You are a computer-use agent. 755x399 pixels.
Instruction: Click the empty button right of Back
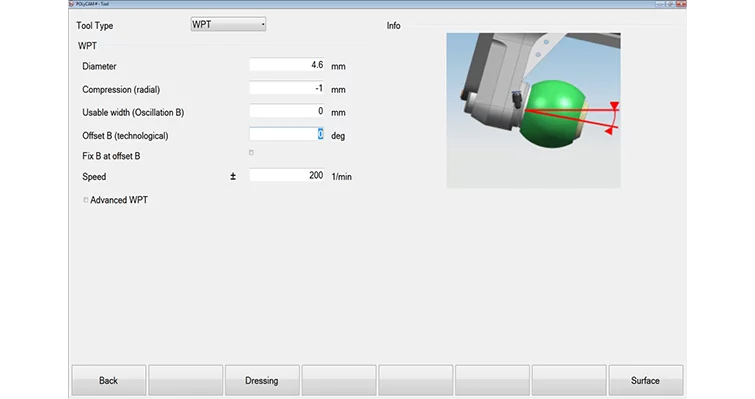(x=185, y=380)
